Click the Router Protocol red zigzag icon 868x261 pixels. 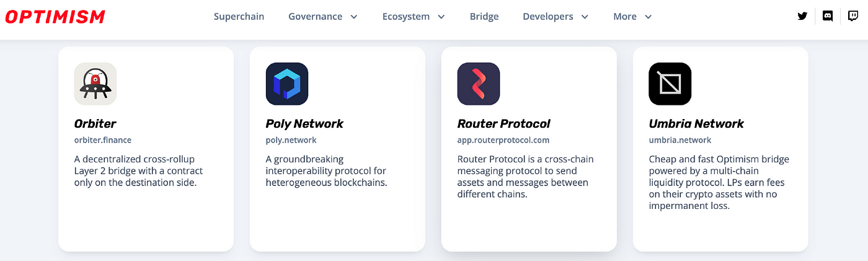479,84
